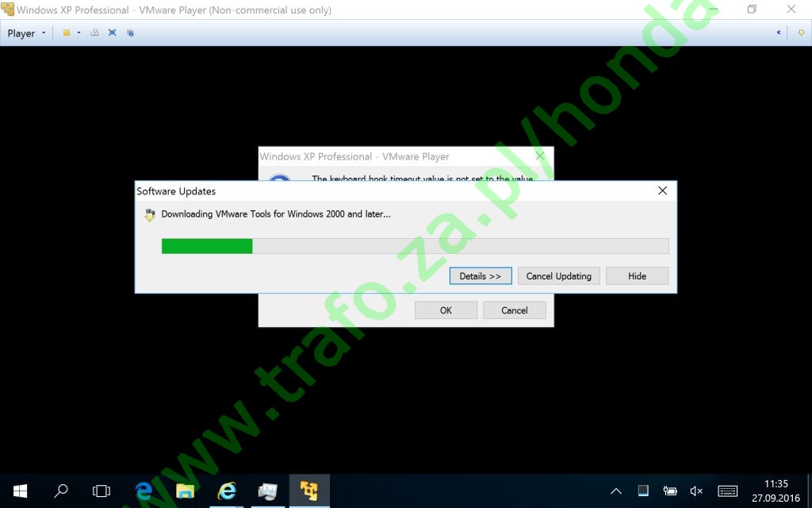
Task: Click the yellow hint icon at toolbar's right end
Action: 801,33
